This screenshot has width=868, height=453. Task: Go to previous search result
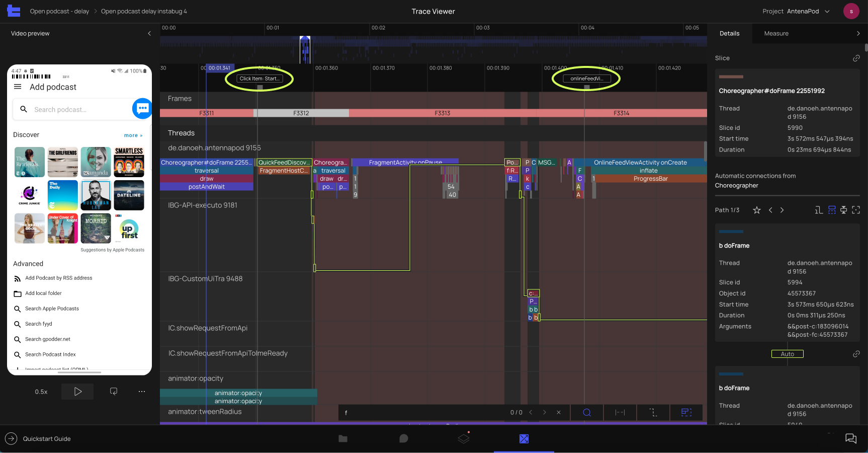[531, 412]
